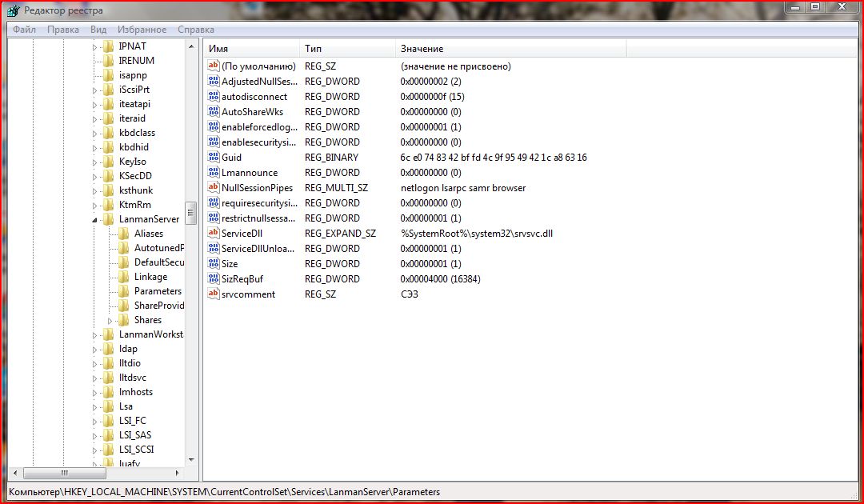Click the string icon beside NullSessionPipes

click(x=213, y=188)
